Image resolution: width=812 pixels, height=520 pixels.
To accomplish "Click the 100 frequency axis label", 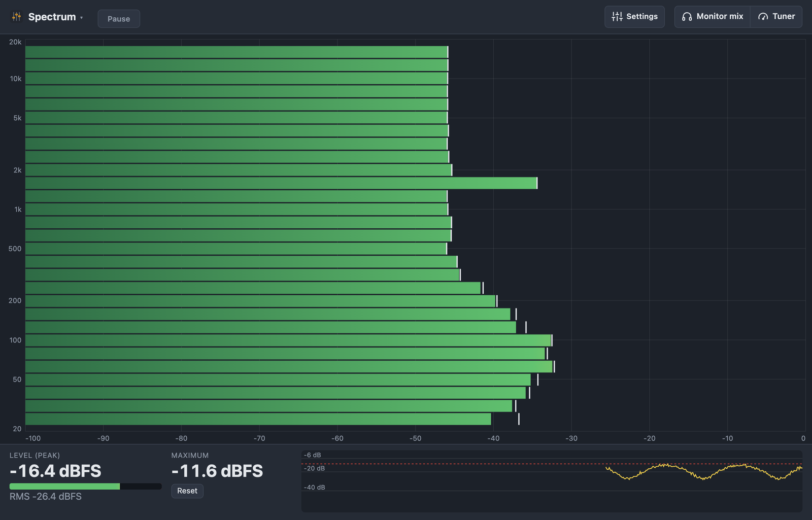I will point(15,340).
